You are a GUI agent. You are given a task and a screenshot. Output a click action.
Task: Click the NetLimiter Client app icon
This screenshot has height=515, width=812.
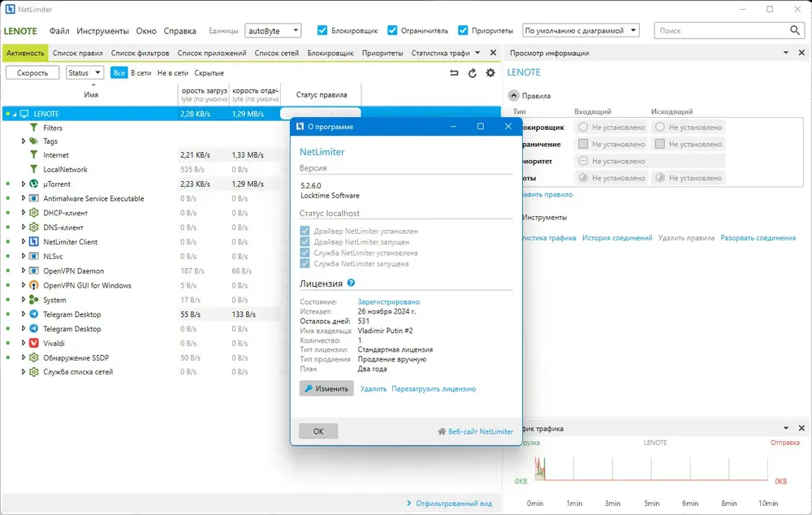[33, 242]
